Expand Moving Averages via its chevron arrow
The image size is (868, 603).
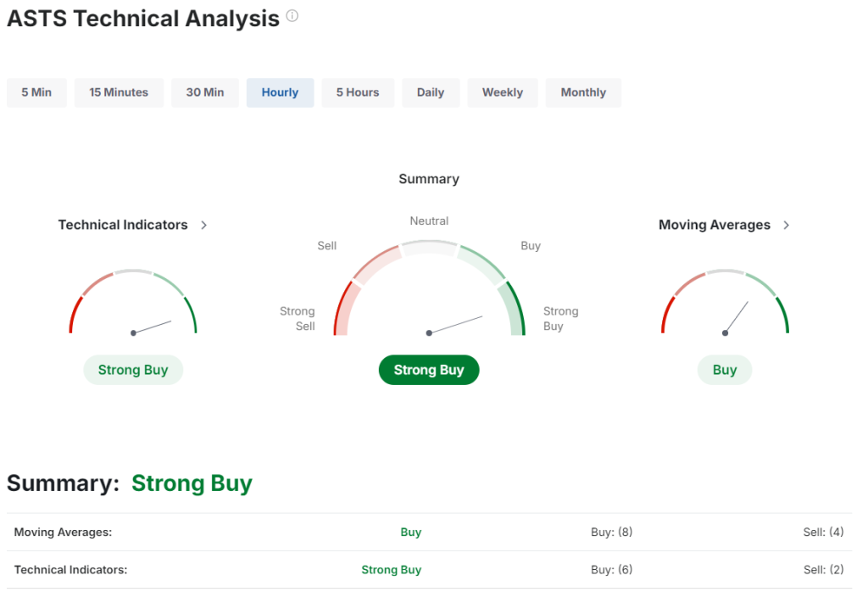[x=787, y=225]
